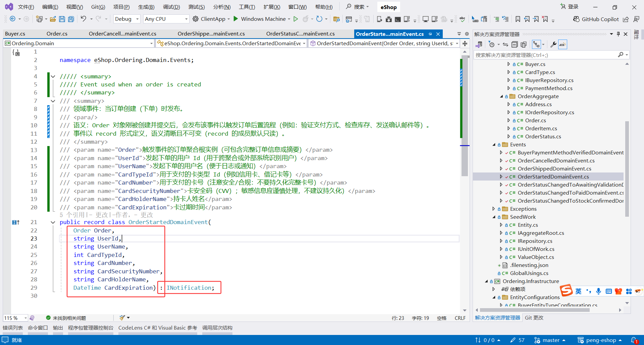Collapse the OrderAggregate folder in Solution Explorer
The height and width of the screenshot is (345, 644).
(x=501, y=96)
